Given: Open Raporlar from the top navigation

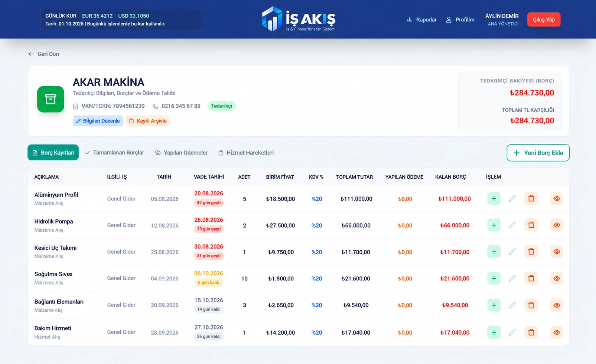Looking at the screenshot, I should click(421, 20).
